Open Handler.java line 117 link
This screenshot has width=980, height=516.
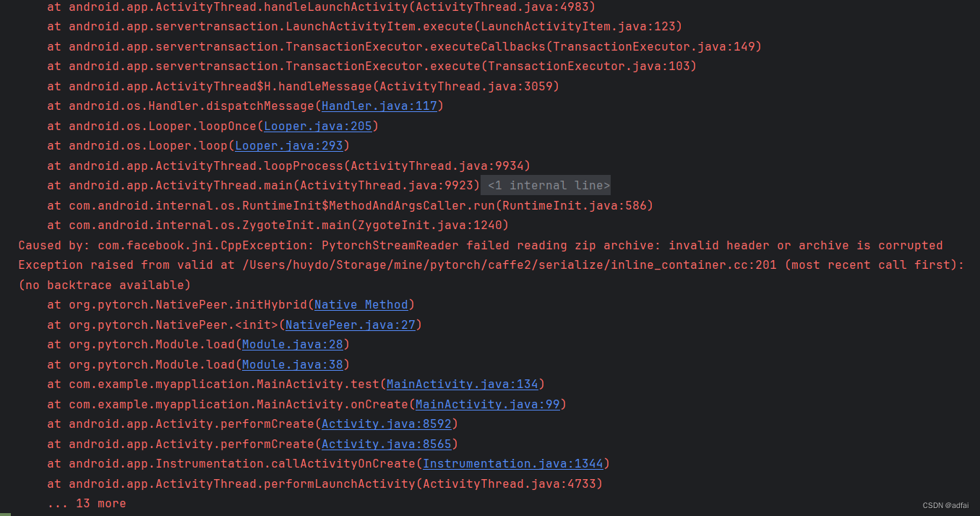(x=379, y=106)
